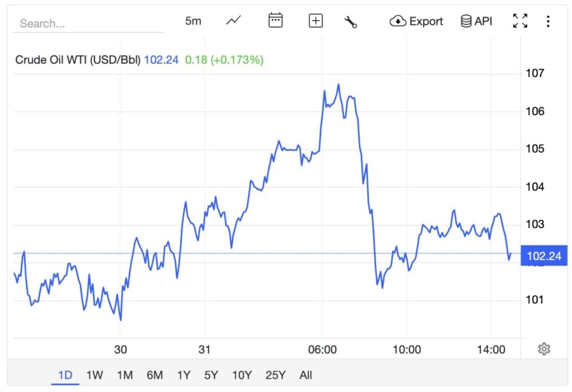
Task: Click the add comparison plus icon
Action: (x=316, y=21)
